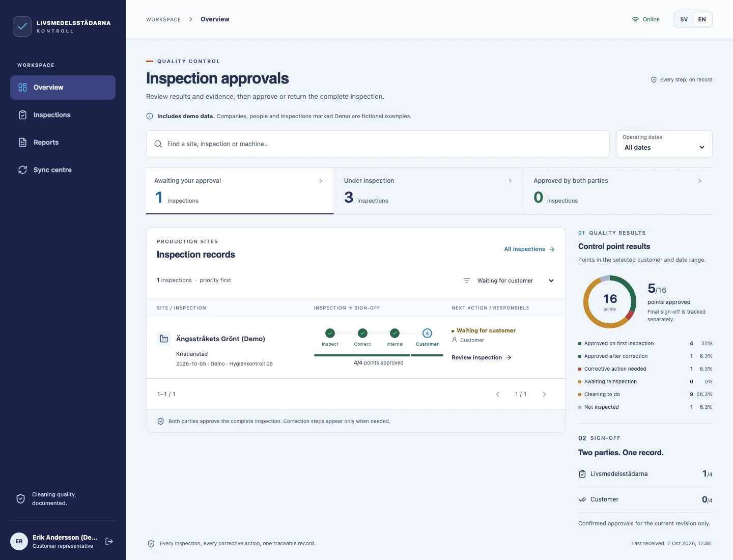
Task: Click the ER user avatar
Action: point(19,541)
